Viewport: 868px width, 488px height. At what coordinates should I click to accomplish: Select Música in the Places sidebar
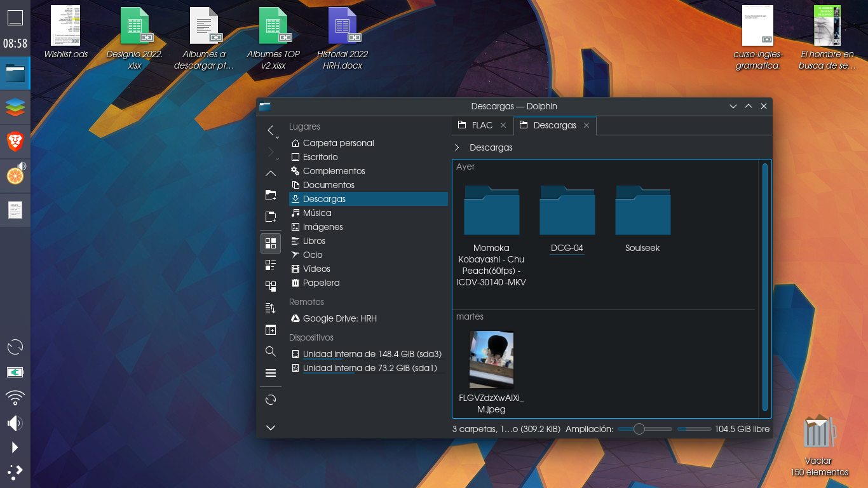click(317, 213)
